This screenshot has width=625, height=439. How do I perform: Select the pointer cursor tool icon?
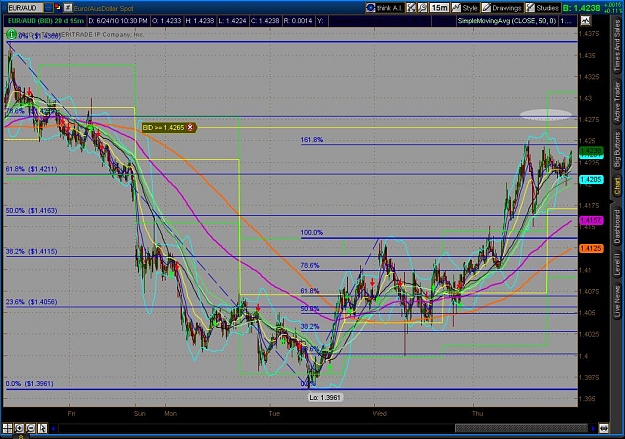[x=42, y=428]
